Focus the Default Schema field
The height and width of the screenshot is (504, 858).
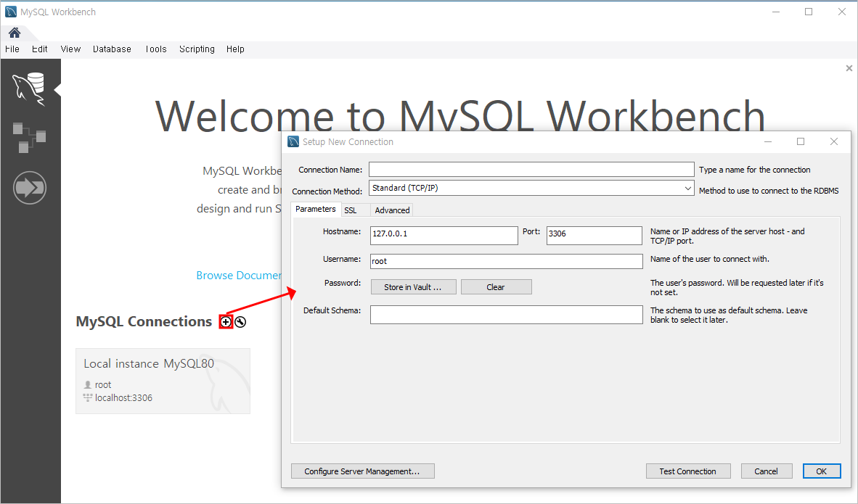click(506, 314)
